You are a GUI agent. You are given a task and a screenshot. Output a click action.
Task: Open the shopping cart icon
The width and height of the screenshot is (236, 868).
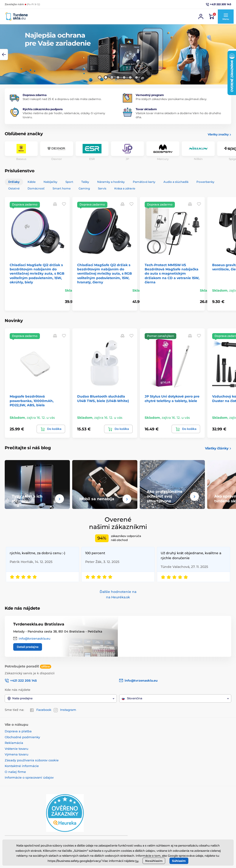coord(212,17)
